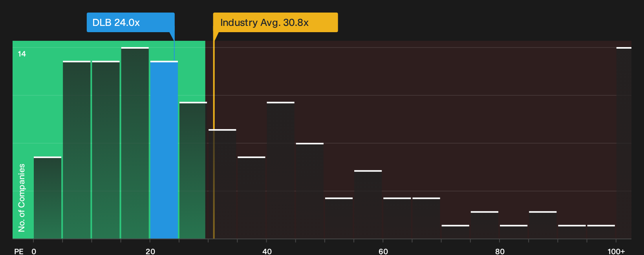
Task: Click the '100+' x-axis tick label
Action: click(x=616, y=251)
